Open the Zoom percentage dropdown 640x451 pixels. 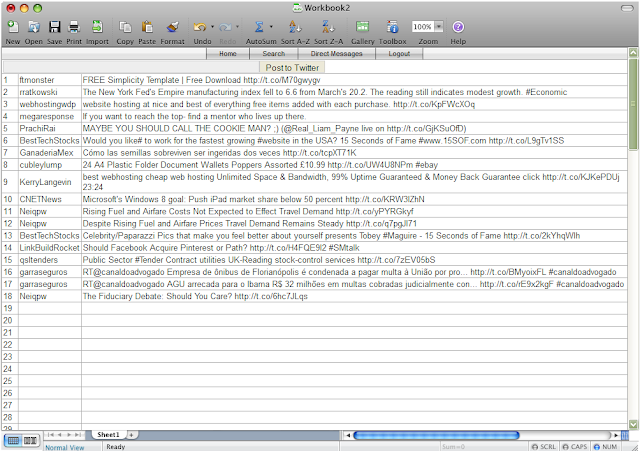439,27
